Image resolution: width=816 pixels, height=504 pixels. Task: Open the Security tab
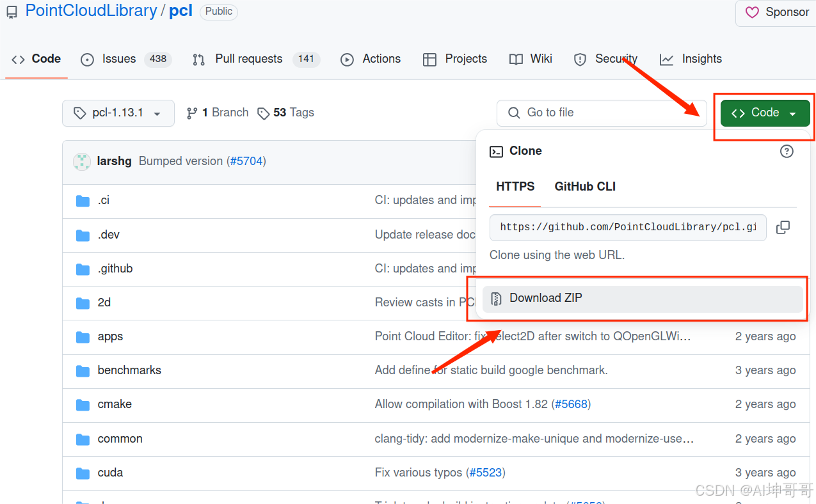tap(605, 59)
